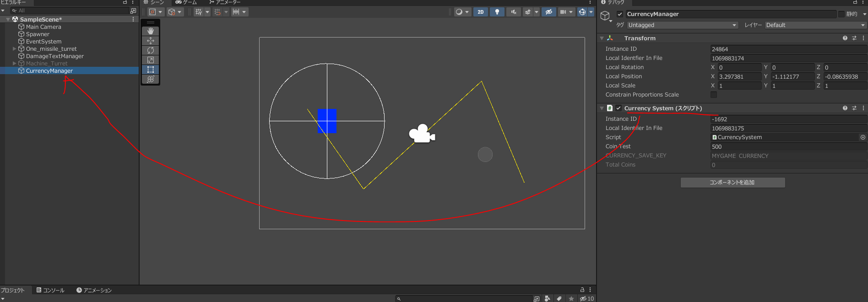Open the Gizmos dropdown arrow
868x302 pixels.
pos(591,12)
